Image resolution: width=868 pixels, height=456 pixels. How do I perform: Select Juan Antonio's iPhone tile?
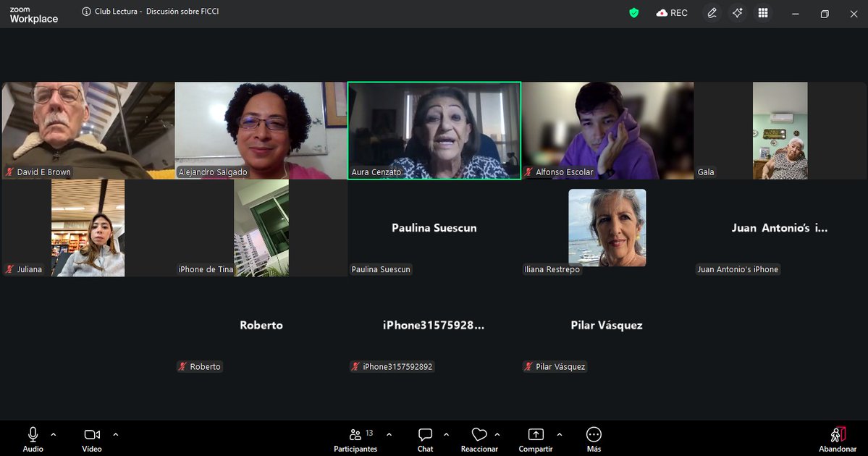(x=780, y=228)
